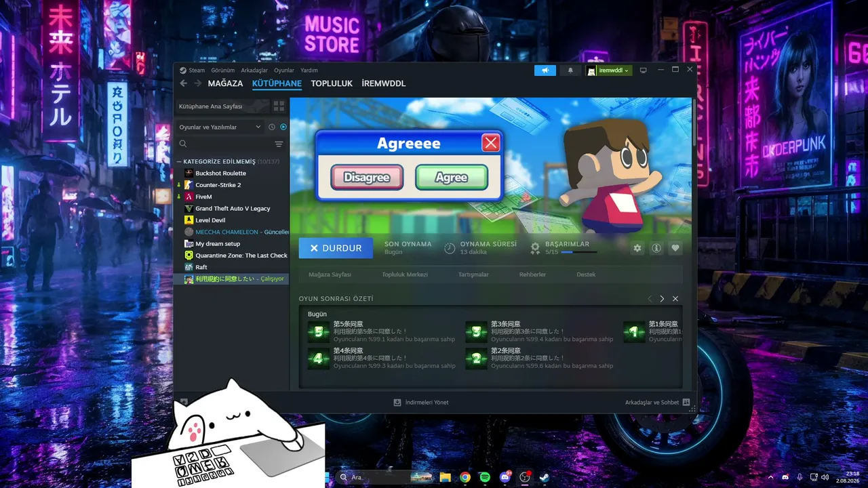Screen dimensions: 868x488
Task: Open the Mağaza Sayfası link
Action: tap(330, 274)
